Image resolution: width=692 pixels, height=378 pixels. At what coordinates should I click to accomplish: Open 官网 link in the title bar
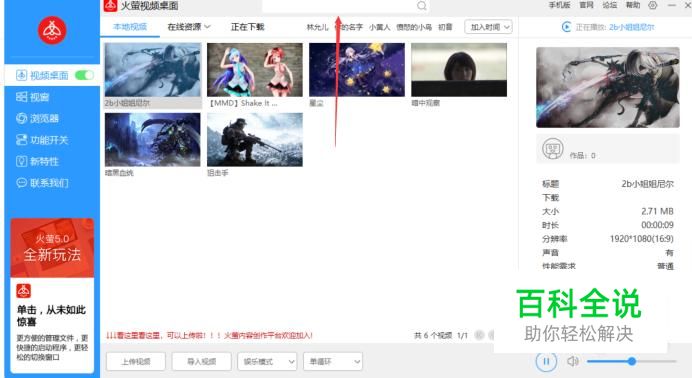pos(587,5)
